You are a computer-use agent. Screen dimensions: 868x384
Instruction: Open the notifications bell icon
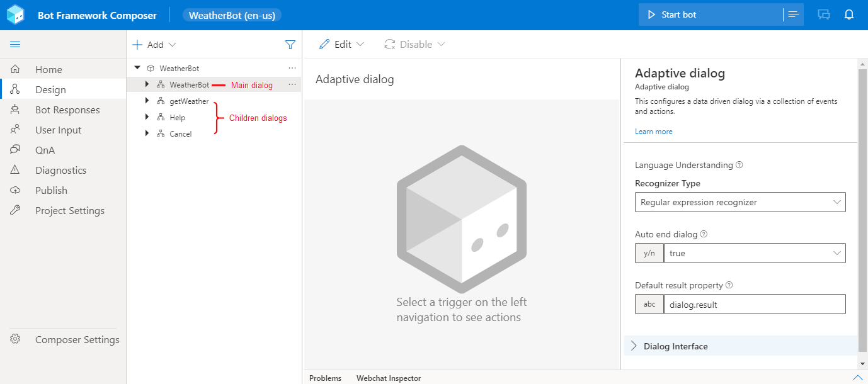[849, 14]
